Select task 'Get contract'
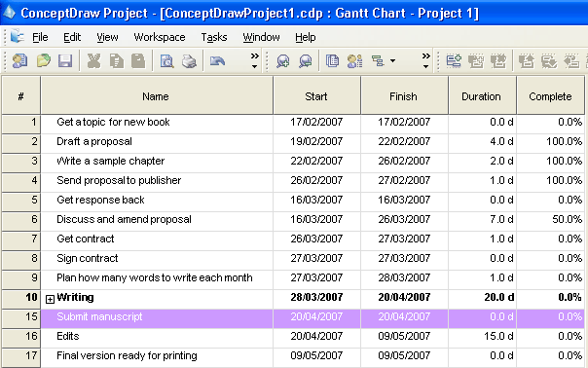 tap(85, 239)
